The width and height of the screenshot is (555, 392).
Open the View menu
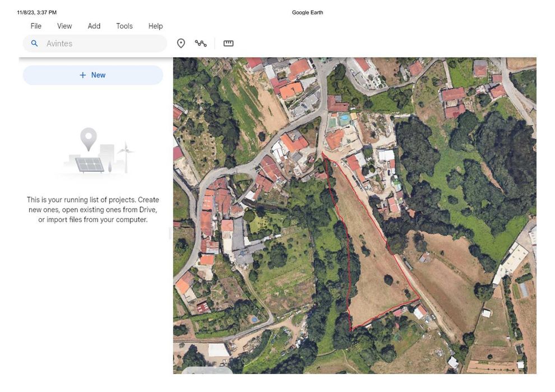64,26
